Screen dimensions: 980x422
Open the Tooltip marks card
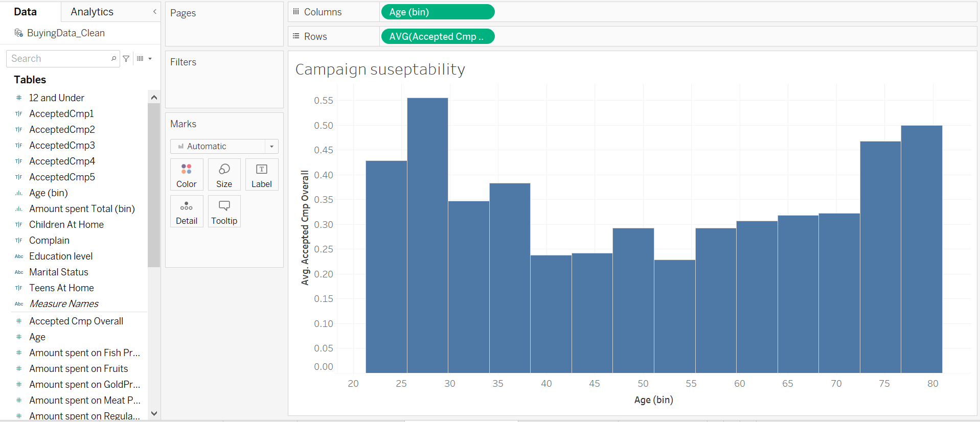(224, 212)
